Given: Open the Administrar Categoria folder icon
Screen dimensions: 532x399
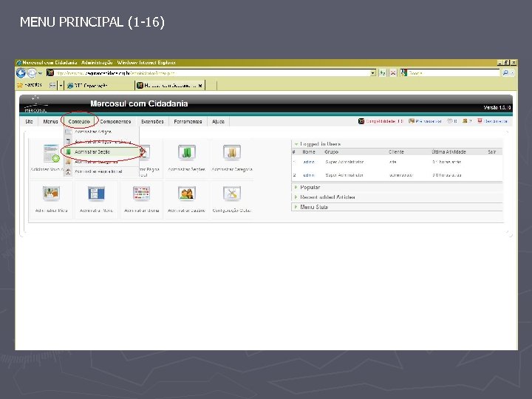Looking at the screenshot, I should (232, 152).
